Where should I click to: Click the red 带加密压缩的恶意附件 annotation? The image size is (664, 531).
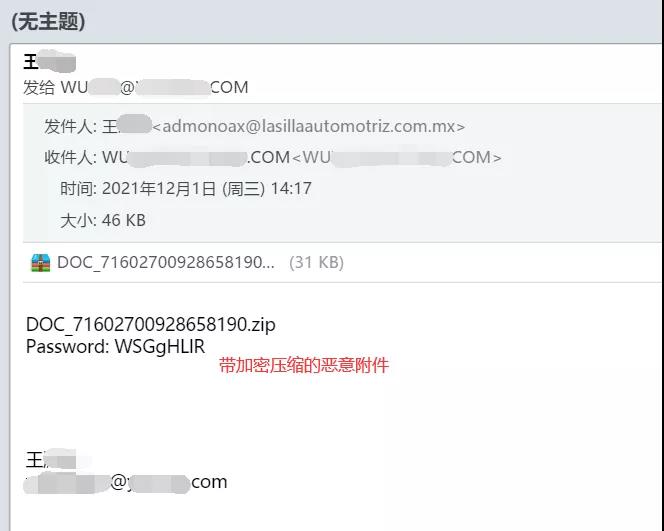[304, 365]
